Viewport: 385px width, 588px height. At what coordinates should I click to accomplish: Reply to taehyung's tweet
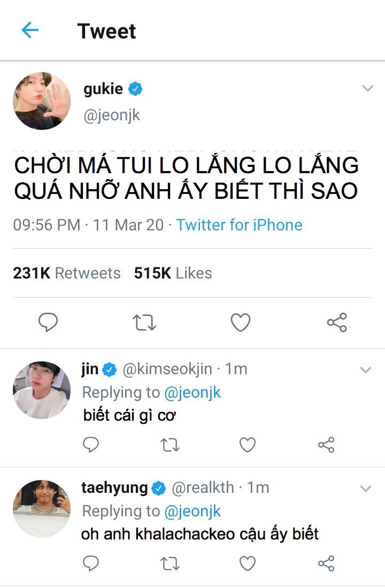click(x=91, y=563)
